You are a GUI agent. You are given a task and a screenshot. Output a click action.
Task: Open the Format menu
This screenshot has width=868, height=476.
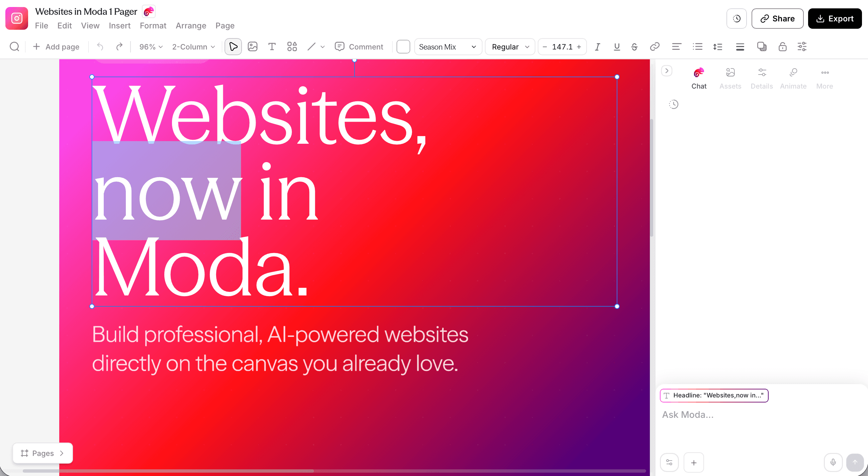(153, 26)
